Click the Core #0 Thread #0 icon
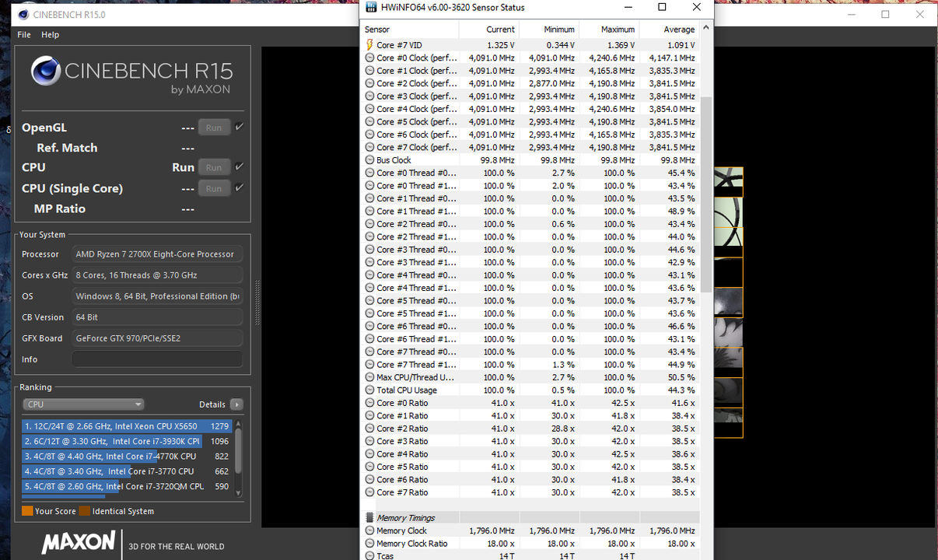This screenshot has width=938, height=560. click(x=369, y=173)
